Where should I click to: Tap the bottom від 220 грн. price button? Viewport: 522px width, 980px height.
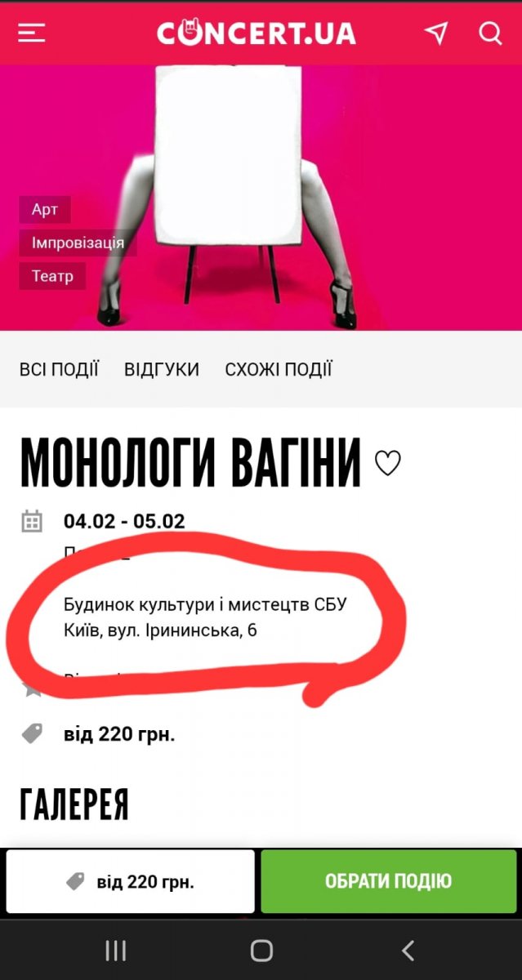(131, 881)
